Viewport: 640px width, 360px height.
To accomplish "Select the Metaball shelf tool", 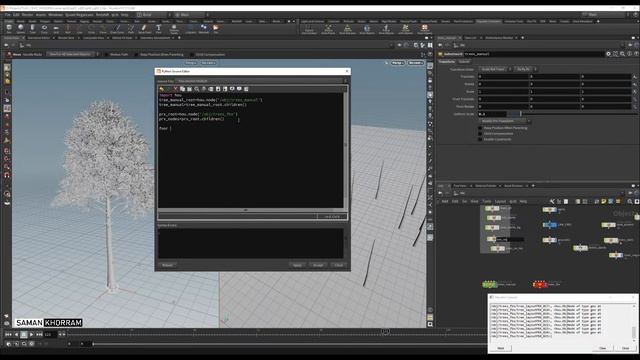I will pyautogui.click(x=203, y=29).
